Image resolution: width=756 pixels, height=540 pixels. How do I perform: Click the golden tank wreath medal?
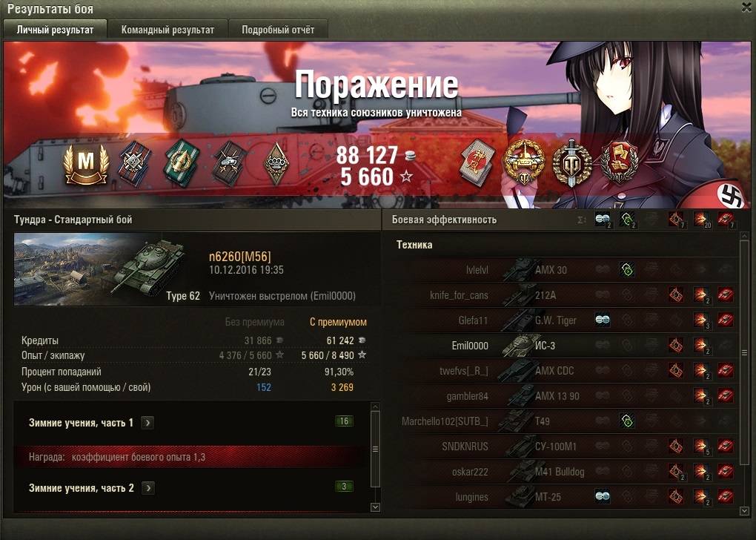pos(523,163)
